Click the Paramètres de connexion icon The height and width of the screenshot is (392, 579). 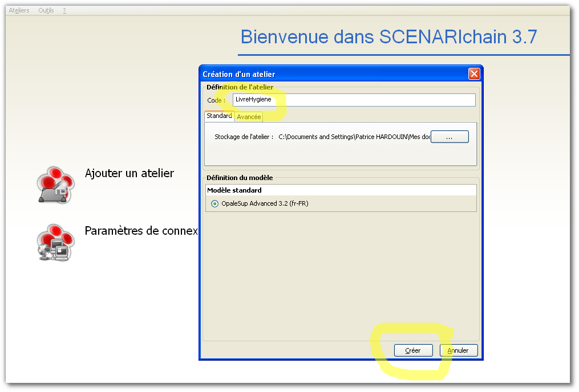click(56, 243)
